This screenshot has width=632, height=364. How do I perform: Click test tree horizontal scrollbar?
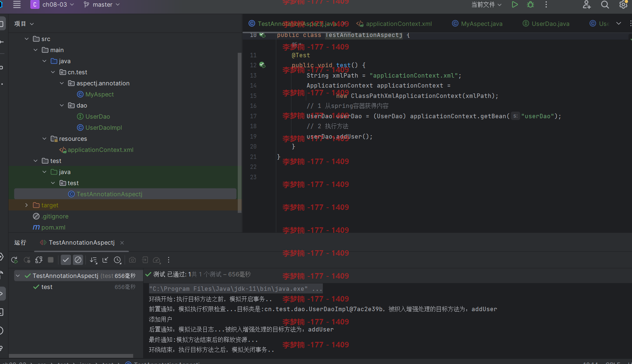point(71,356)
